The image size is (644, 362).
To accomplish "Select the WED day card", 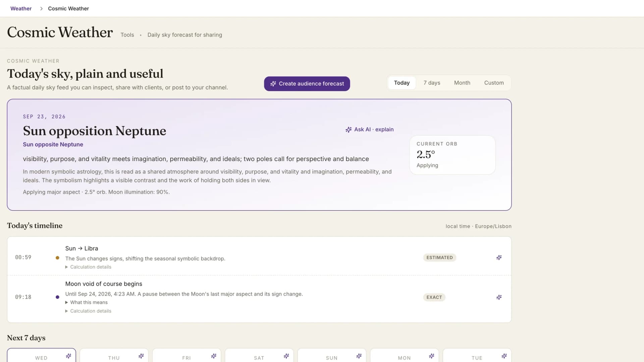I will 41,355.
